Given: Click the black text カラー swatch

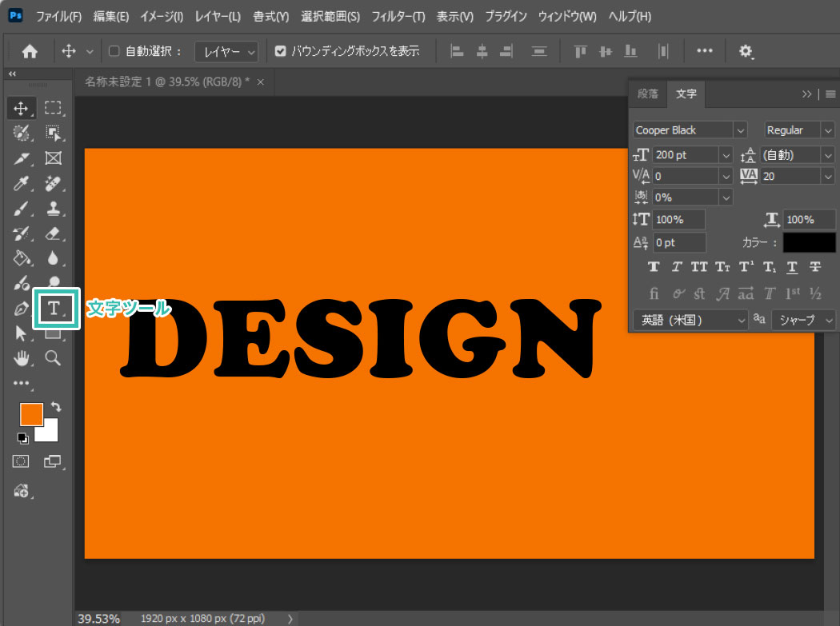Looking at the screenshot, I should (809, 242).
